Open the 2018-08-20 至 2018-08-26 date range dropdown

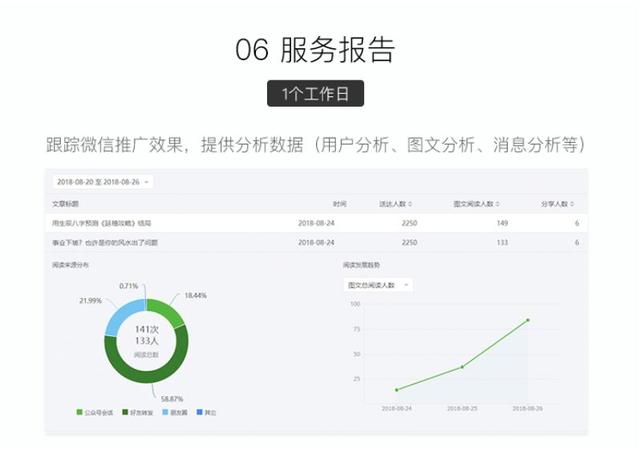pyautogui.click(x=103, y=182)
